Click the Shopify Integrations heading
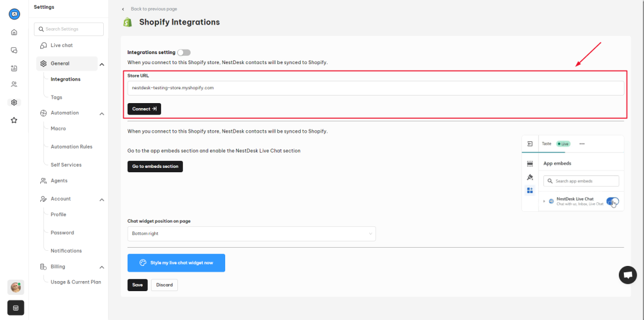 [x=179, y=22]
